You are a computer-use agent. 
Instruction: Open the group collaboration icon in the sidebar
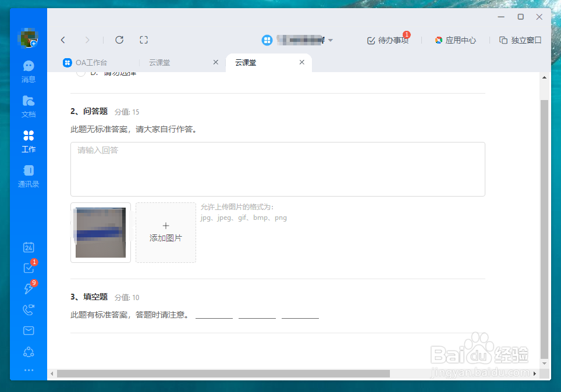click(x=28, y=351)
